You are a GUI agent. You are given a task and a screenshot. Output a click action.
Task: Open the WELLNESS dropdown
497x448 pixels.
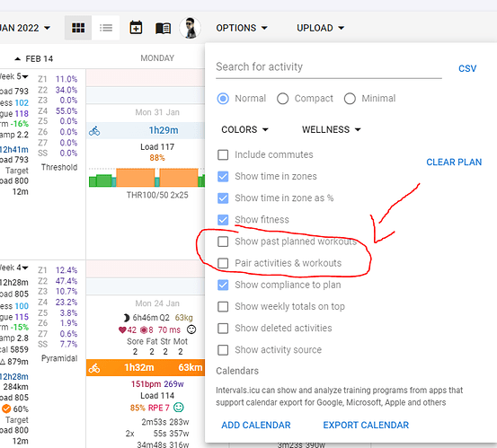click(x=332, y=130)
